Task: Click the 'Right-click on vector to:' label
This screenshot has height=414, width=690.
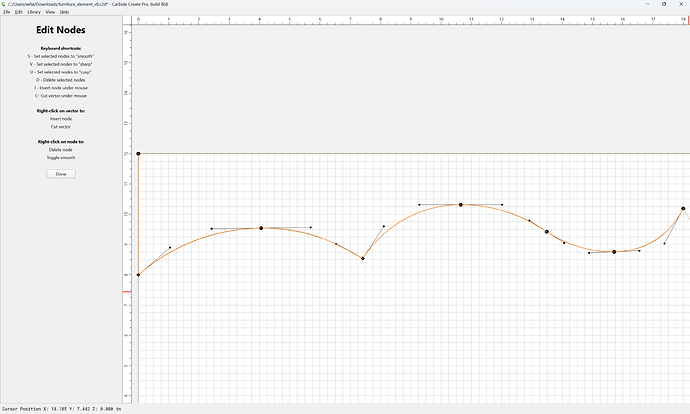Action: coord(61,111)
